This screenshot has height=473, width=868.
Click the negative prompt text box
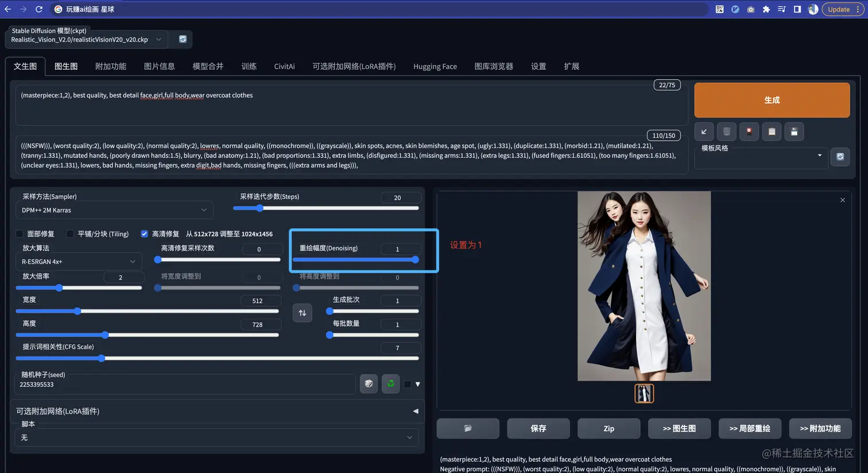click(351, 155)
